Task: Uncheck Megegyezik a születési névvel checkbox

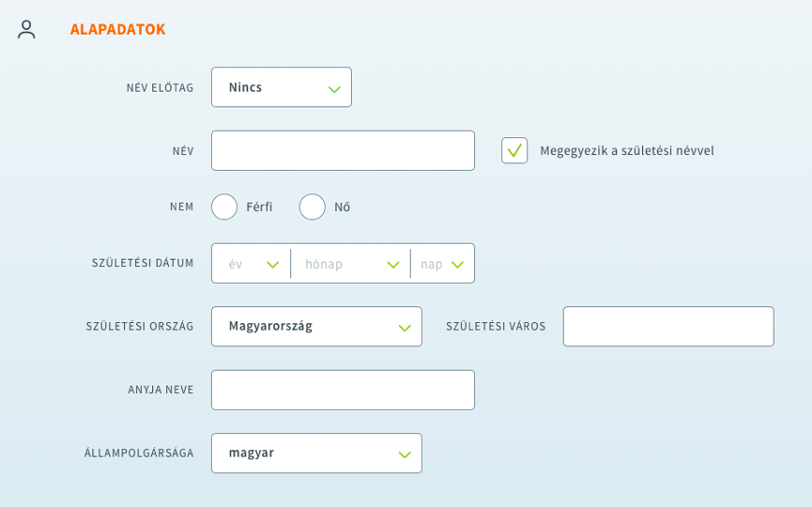Action: [x=514, y=151]
